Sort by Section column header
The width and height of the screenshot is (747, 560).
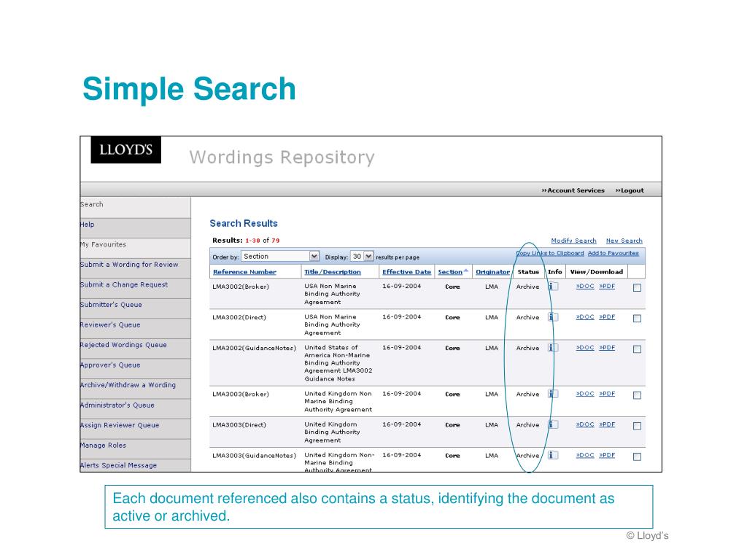(450, 272)
